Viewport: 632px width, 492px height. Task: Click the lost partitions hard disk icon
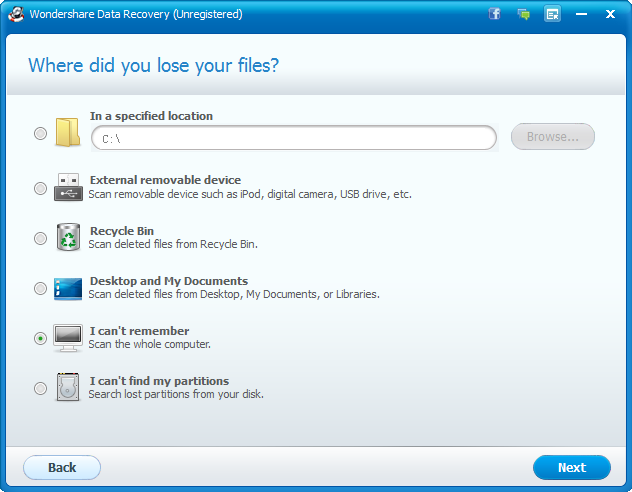[x=67, y=388]
